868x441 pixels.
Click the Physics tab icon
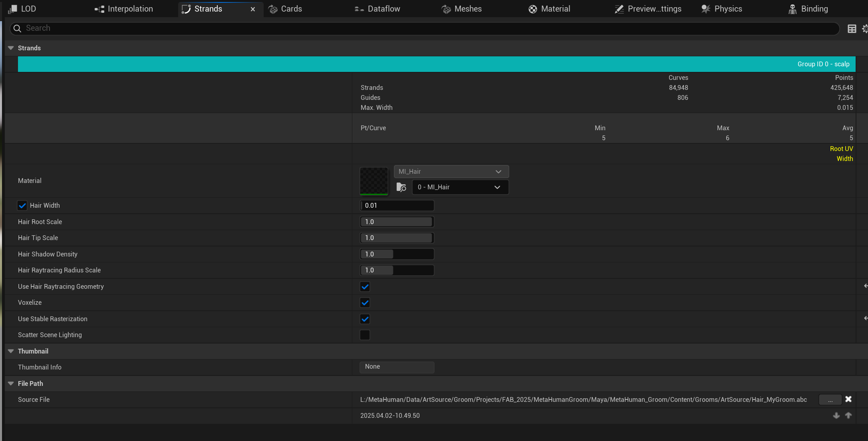point(706,9)
